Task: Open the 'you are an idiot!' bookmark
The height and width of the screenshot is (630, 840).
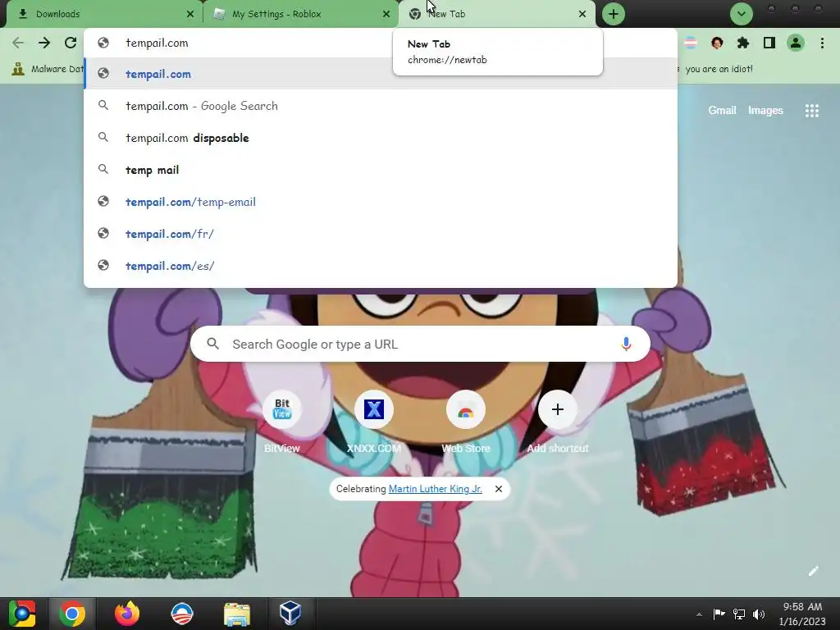Action: click(719, 69)
